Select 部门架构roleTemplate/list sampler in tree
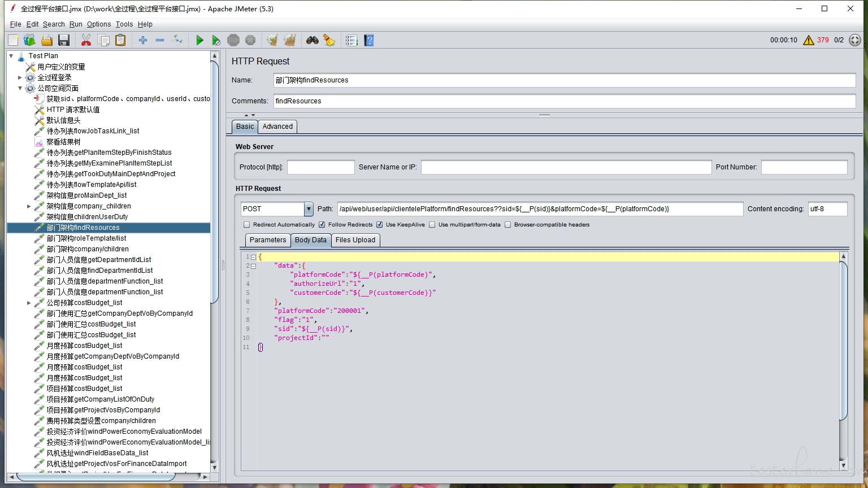 coord(86,238)
